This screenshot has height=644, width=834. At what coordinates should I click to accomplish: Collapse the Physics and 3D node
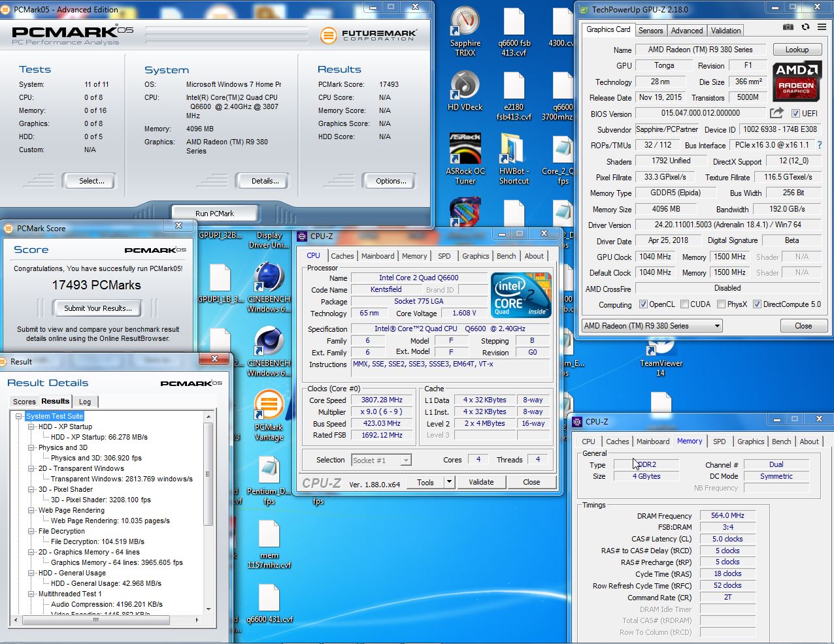(x=31, y=447)
